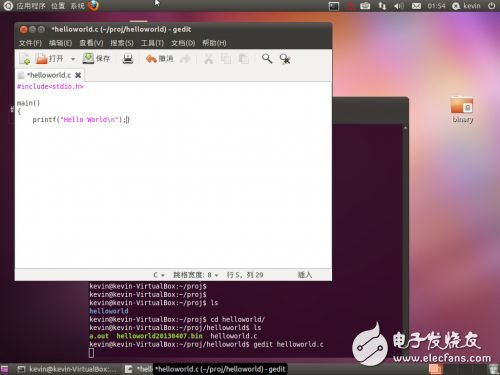The image size is (500, 375).
Task: Click the paste icon in toolbar
Action: click(x=244, y=59)
